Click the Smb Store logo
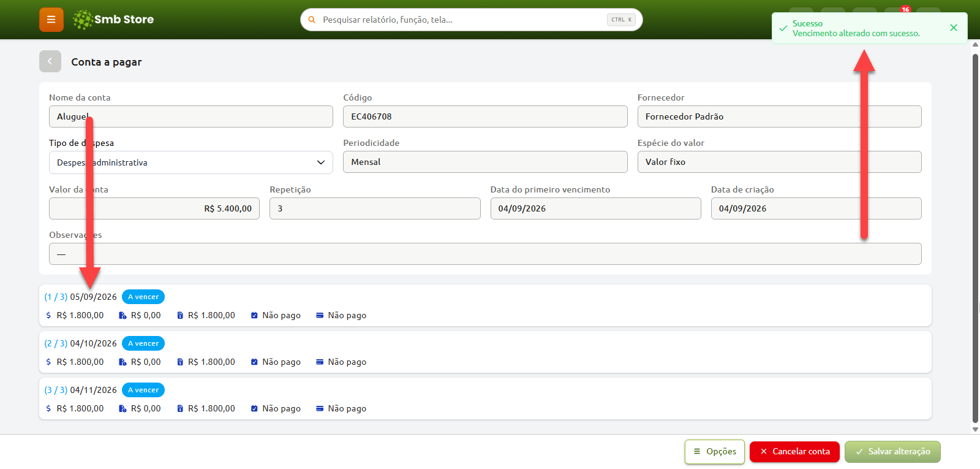 tap(113, 20)
